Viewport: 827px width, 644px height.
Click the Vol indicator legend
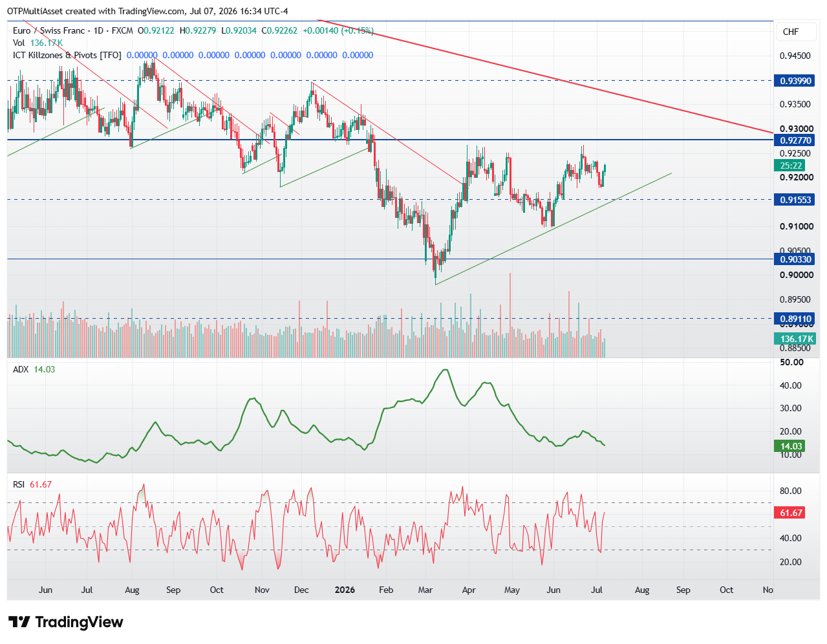coord(38,43)
